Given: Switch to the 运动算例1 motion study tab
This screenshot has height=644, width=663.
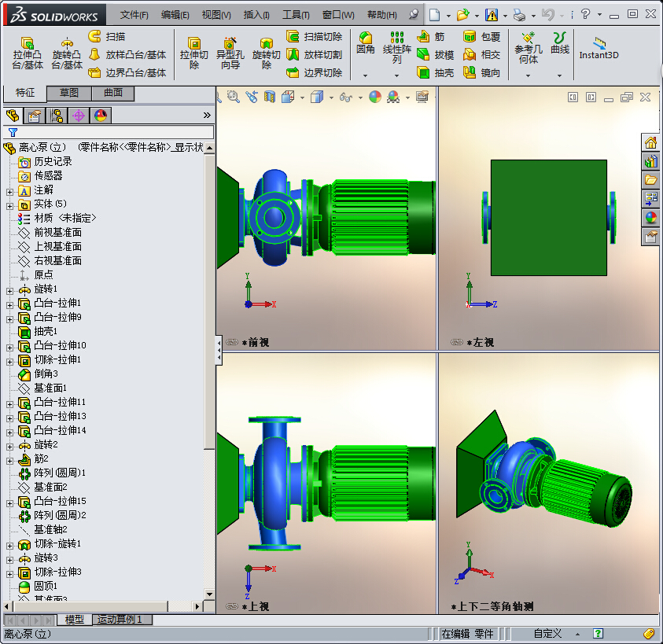Looking at the screenshot, I should (120, 620).
